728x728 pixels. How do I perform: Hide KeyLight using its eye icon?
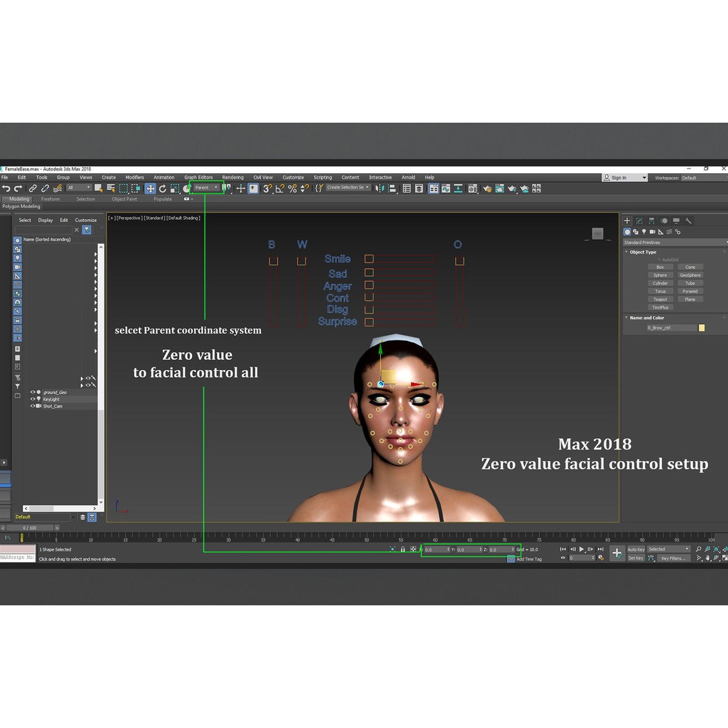coord(32,399)
